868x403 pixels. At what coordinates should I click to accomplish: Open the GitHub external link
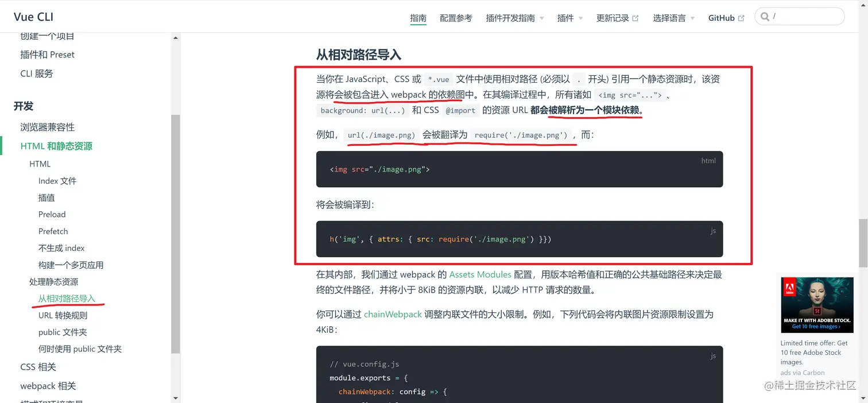pos(726,18)
